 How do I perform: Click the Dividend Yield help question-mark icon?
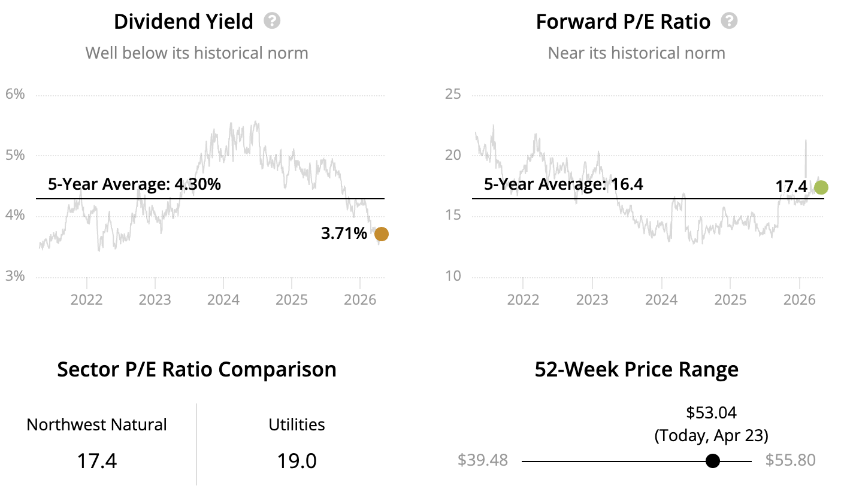coord(272,21)
